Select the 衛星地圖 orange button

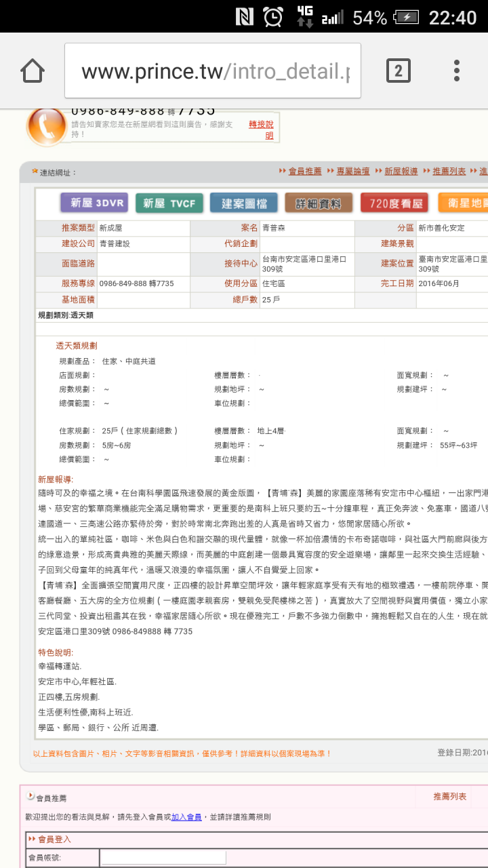coord(463,203)
